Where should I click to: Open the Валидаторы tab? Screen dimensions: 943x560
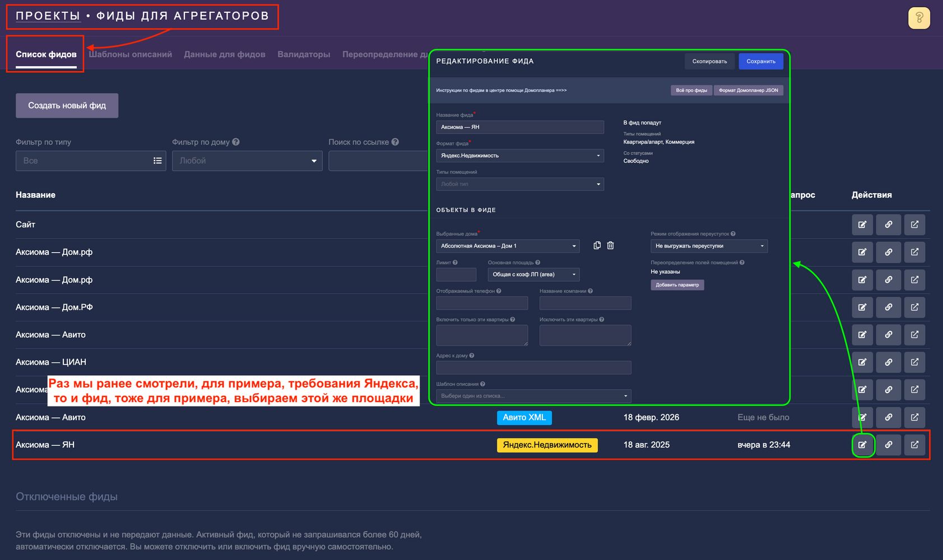tap(304, 54)
